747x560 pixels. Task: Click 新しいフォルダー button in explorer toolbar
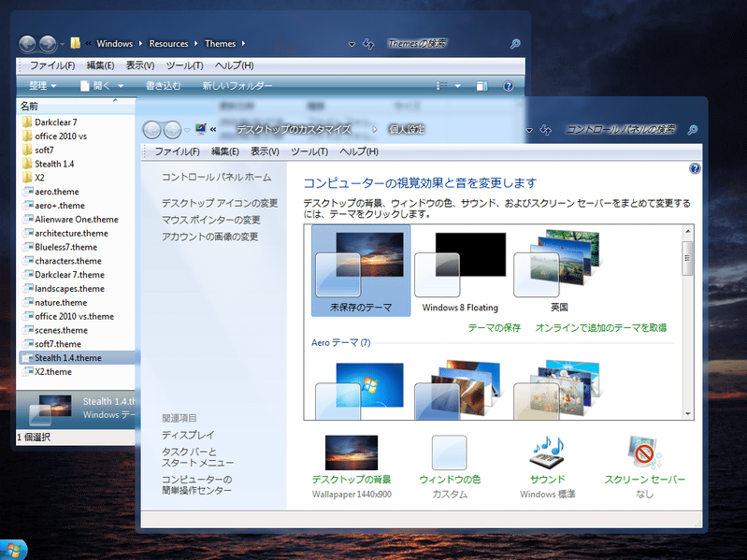[x=237, y=86]
